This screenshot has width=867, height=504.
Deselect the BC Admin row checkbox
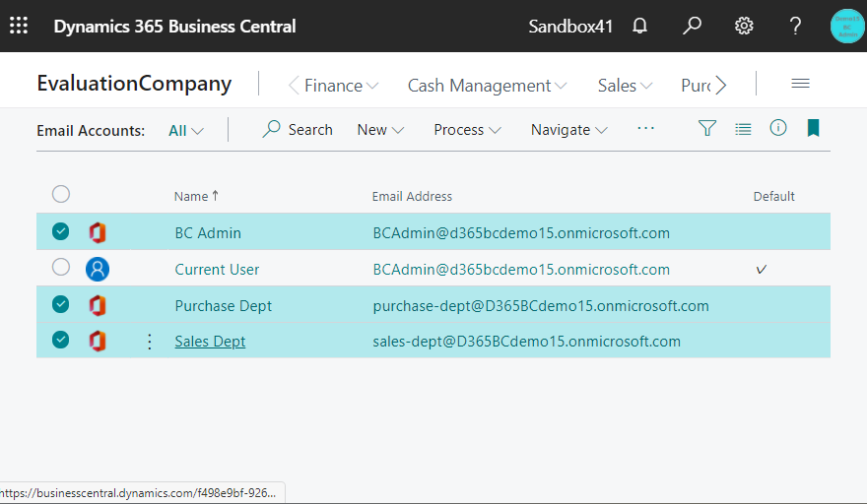point(61,231)
